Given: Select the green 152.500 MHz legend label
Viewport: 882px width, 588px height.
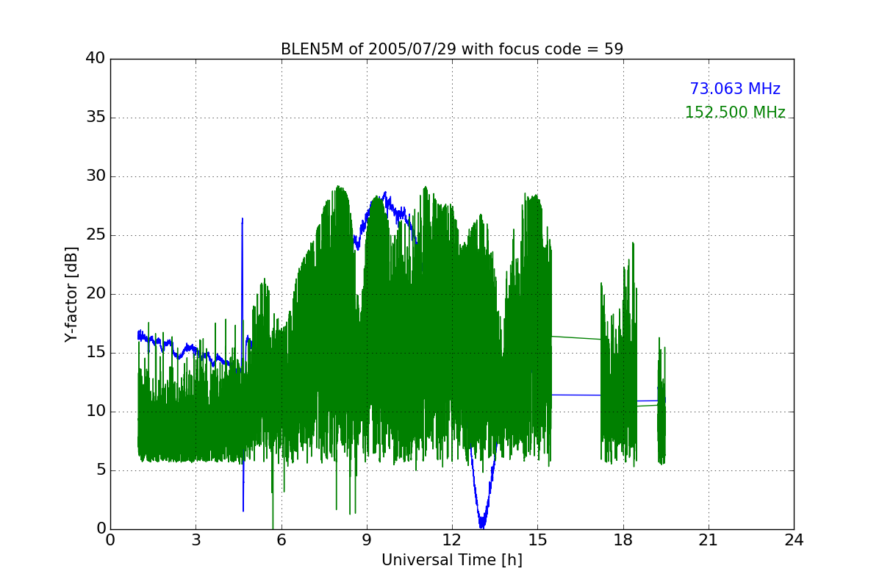Looking at the screenshot, I should point(735,112).
